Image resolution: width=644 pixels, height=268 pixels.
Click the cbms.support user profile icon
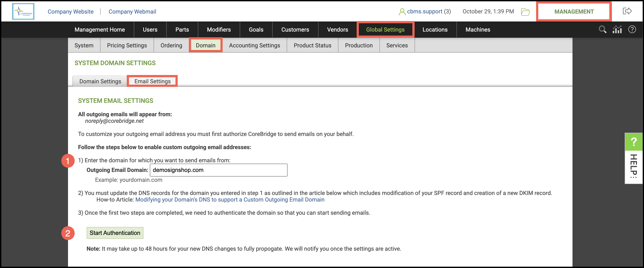click(x=402, y=12)
